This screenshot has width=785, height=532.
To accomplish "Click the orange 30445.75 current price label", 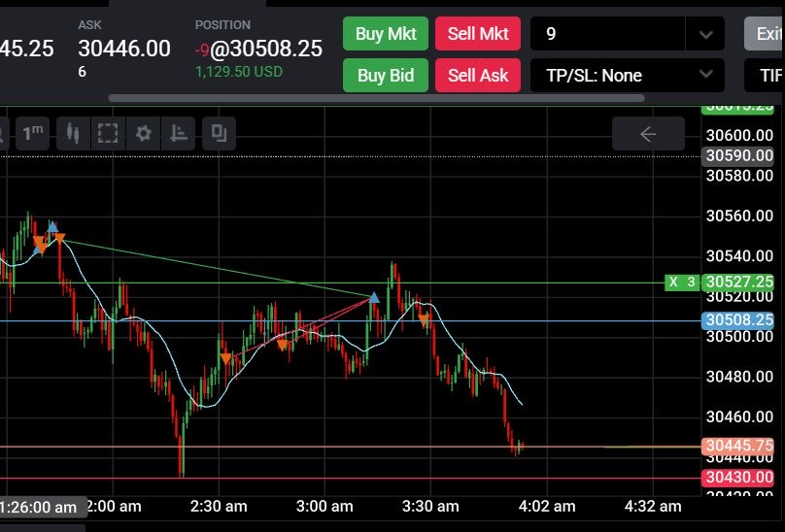I will pos(738,446).
